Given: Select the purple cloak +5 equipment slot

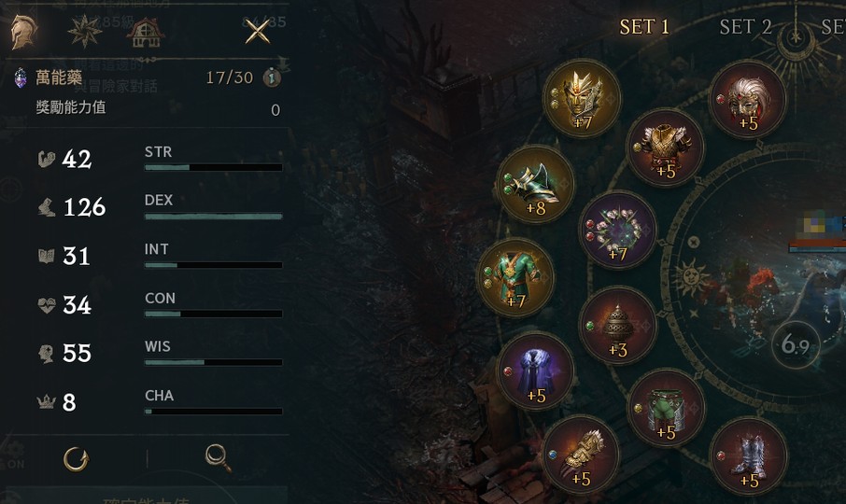Looking at the screenshot, I should pos(535,372).
